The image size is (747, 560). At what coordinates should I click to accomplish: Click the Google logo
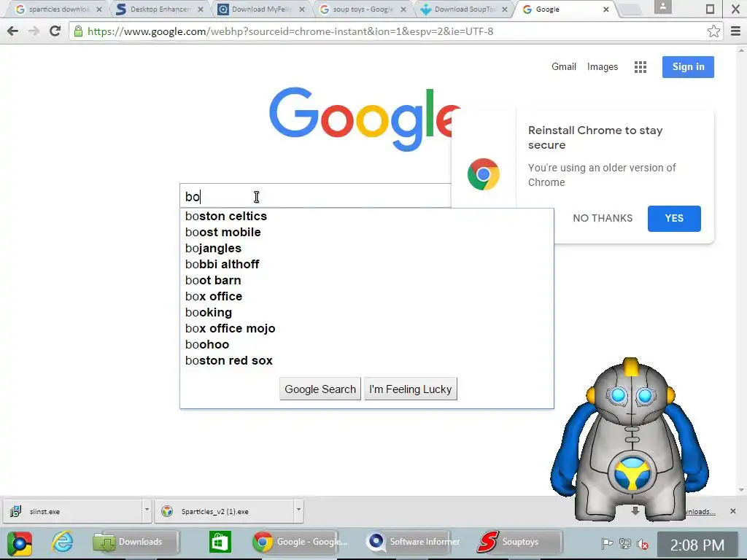tap(365, 118)
